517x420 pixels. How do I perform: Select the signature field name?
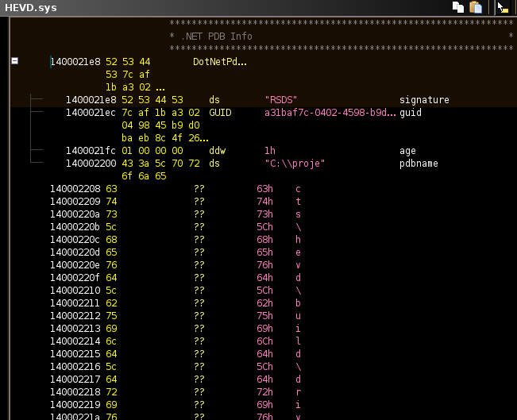(424, 100)
